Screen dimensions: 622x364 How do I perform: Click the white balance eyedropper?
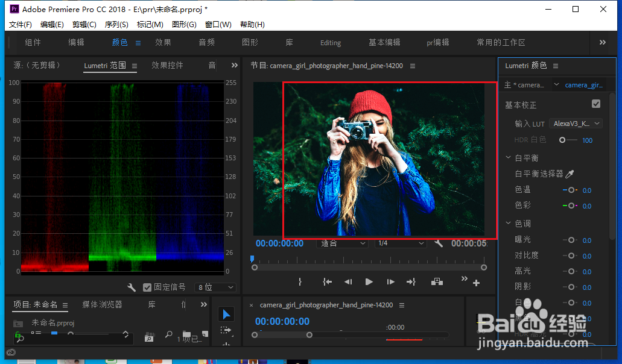click(570, 174)
